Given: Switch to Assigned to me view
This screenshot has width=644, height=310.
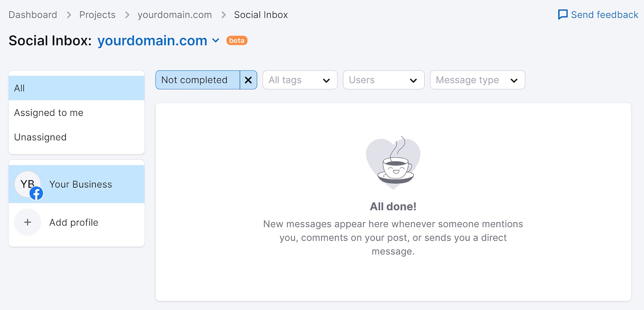Looking at the screenshot, I should [x=49, y=113].
